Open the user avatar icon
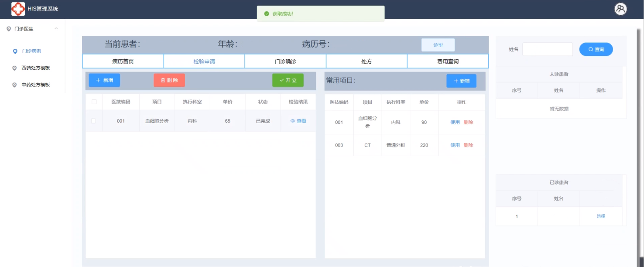 click(620, 9)
